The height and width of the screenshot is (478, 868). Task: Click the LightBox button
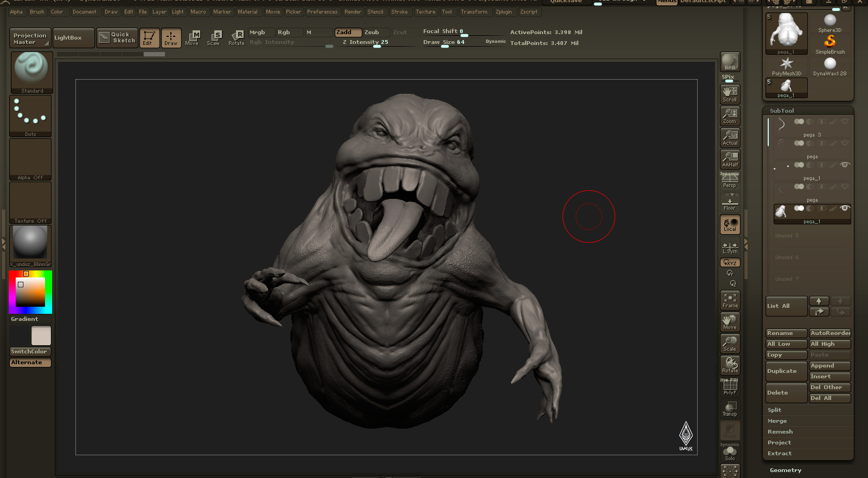[74, 38]
